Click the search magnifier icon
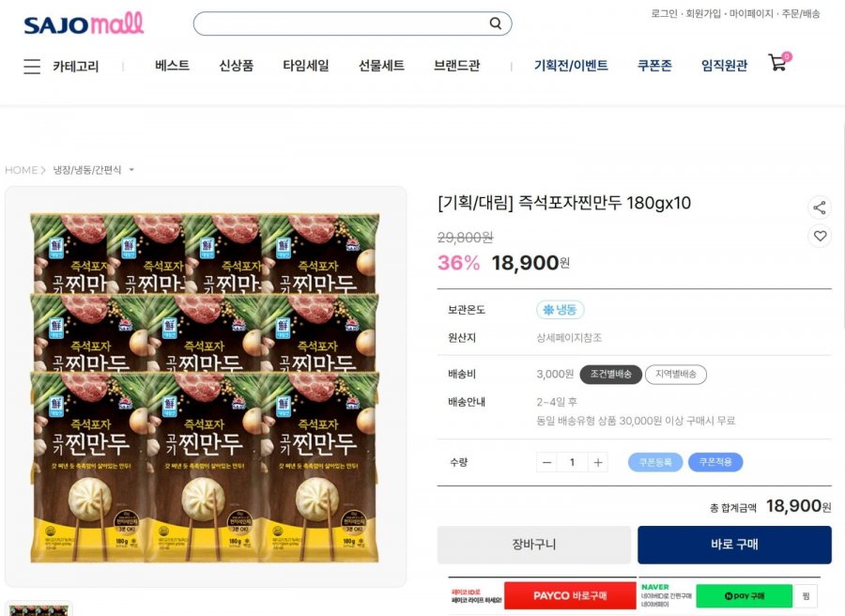Screen dimensions: 845x616 tap(495, 23)
